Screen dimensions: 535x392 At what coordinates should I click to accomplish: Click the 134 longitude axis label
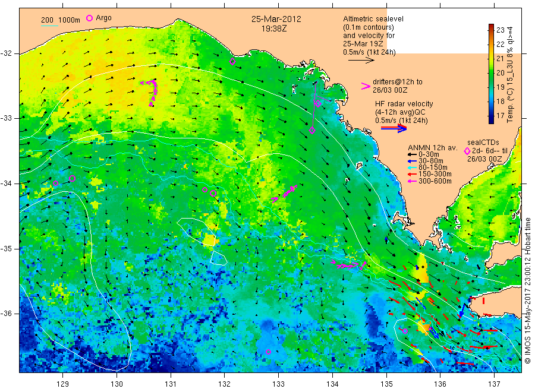332,384
